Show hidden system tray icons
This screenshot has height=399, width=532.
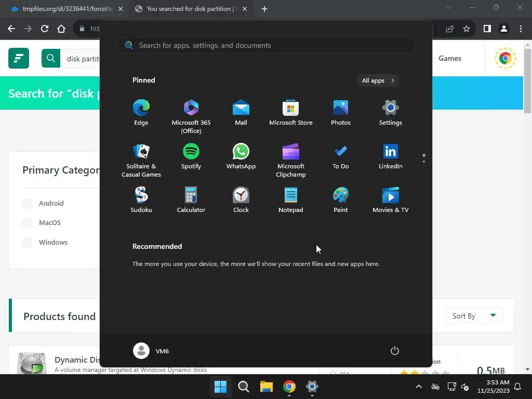tap(419, 387)
